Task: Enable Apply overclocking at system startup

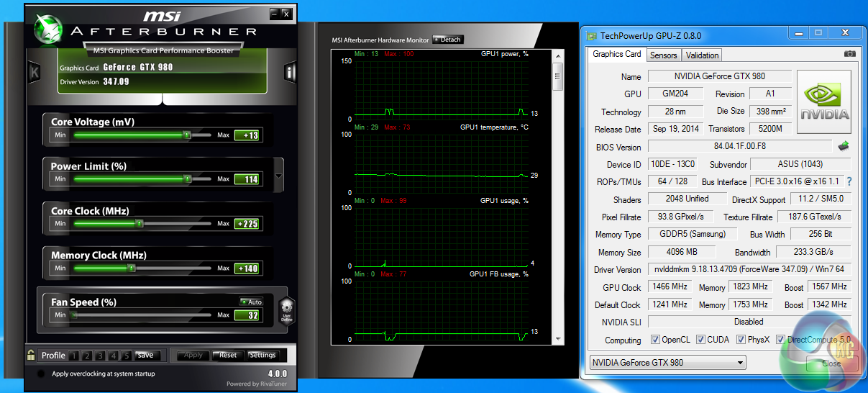Action: pos(41,374)
